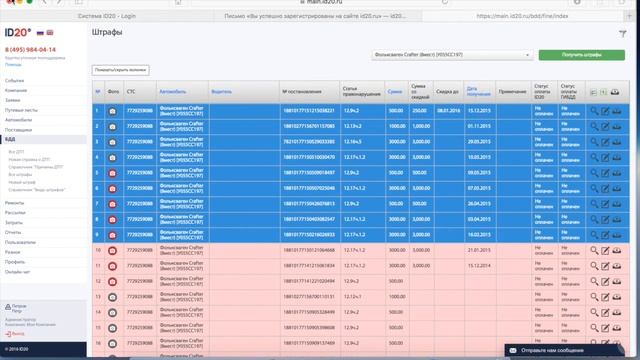The height and width of the screenshot is (360, 640).
Task: Open Пользователи in the sidebar menu
Action: click(20, 242)
